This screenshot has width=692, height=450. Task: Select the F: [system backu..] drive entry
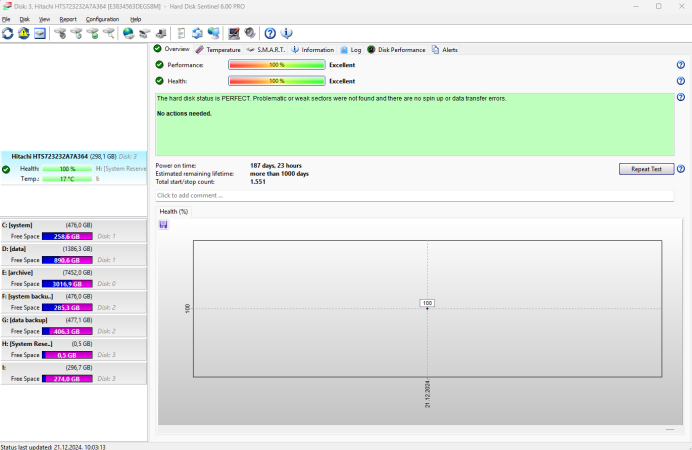point(74,302)
